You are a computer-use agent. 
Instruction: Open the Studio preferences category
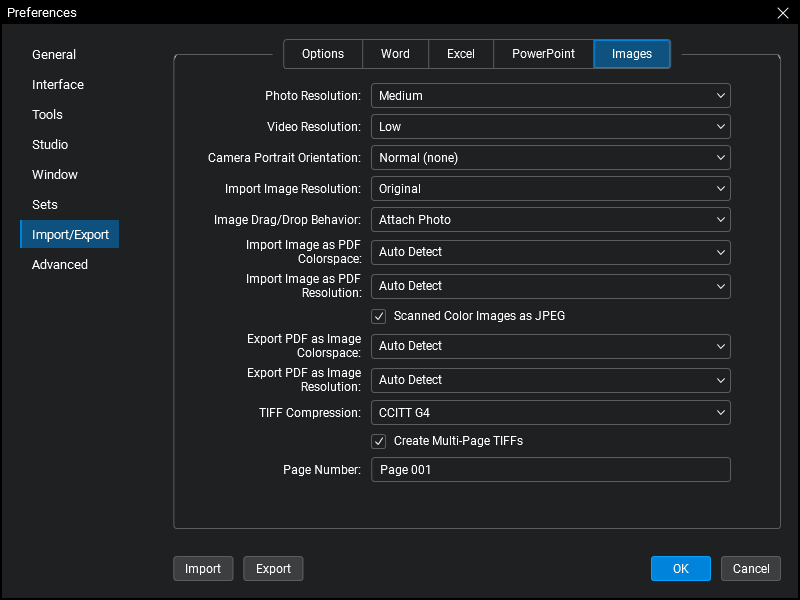point(50,145)
